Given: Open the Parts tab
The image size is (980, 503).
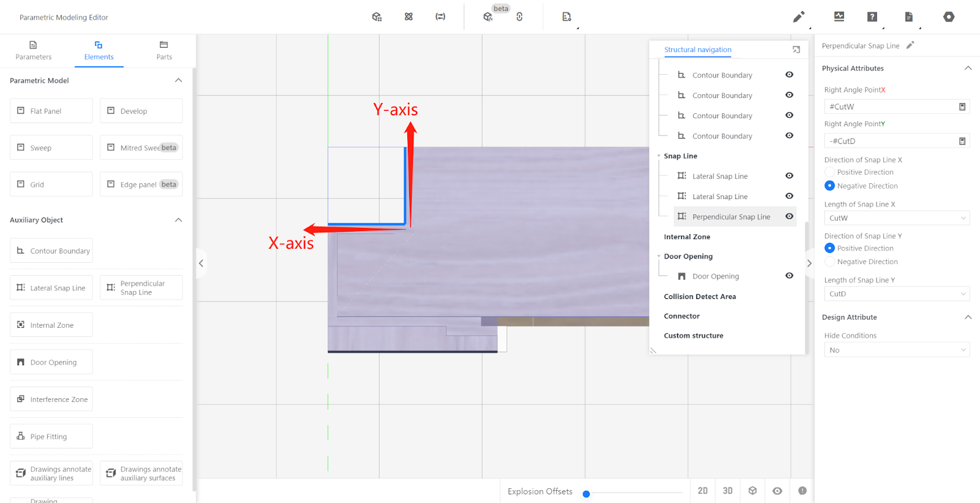Looking at the screenshot, I should (164, 50).
